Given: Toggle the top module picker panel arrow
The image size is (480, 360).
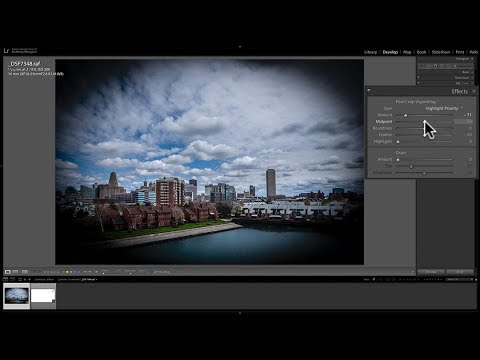Looking at the screenshot, I should pyautogui.click(x=240, y=47).
